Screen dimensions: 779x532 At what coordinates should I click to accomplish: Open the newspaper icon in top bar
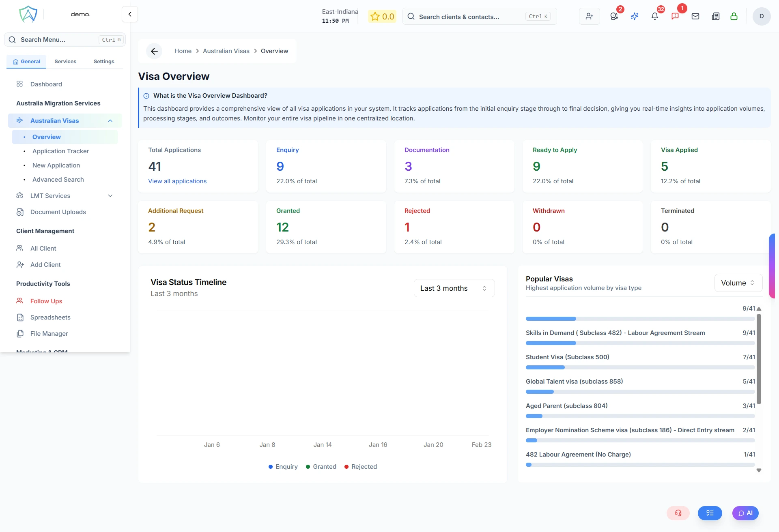[x=716, y=16]
